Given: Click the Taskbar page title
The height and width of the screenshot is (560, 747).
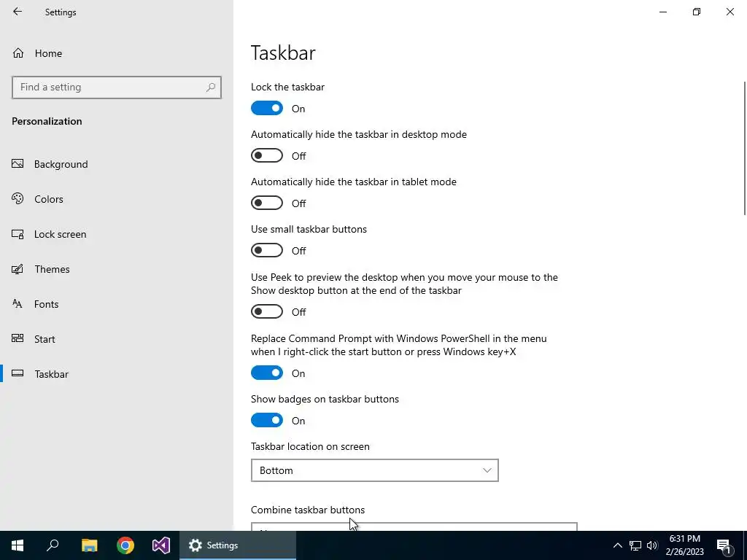Looking at the screenshot, I should point(283,52).
